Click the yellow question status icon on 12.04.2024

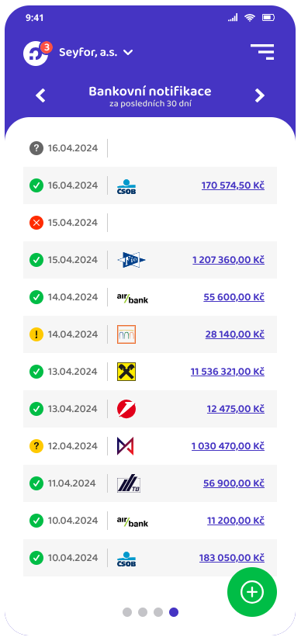tap(36, 446)
